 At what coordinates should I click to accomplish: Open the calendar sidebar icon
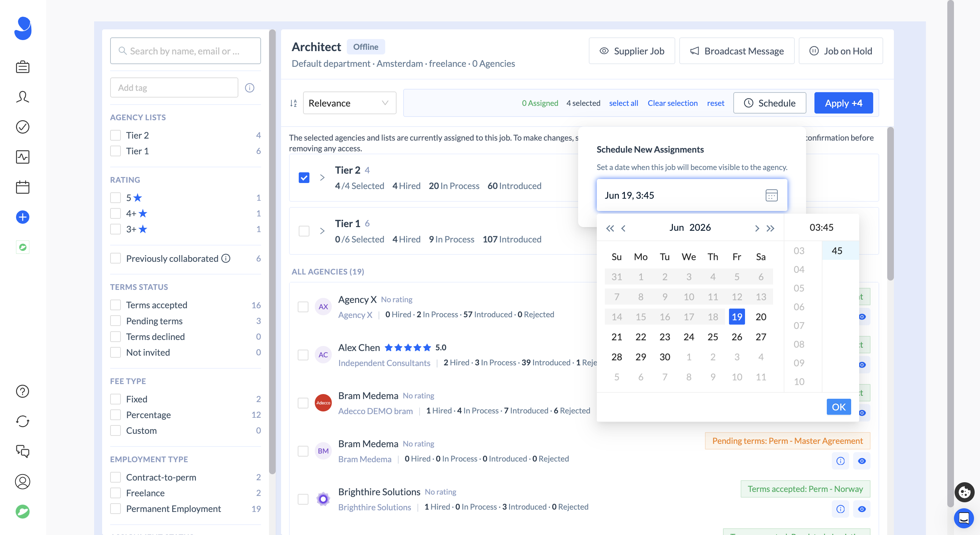pyautogui.click(x=22, y=187)
